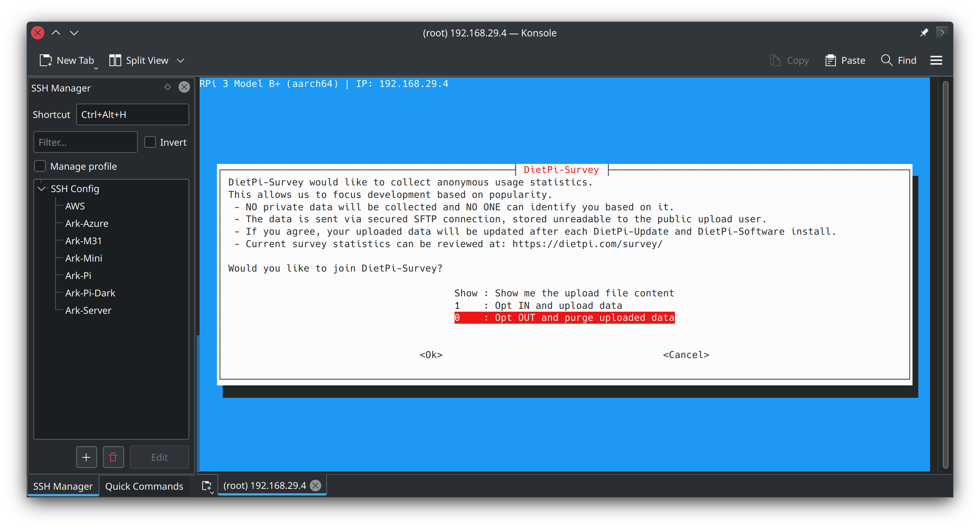Toggle the Manage profile checkbox
This screenshot has width=980, height=529.
(40, 166)
